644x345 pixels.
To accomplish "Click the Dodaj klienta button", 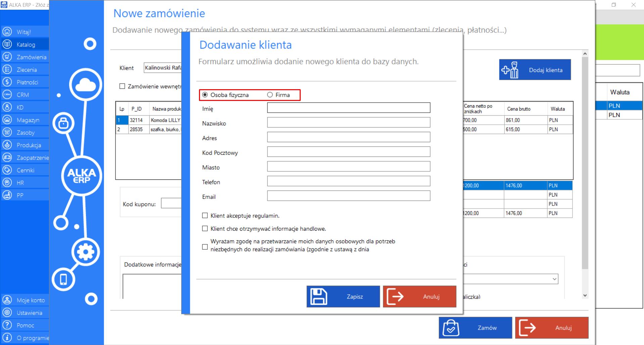I will [535, 70].
